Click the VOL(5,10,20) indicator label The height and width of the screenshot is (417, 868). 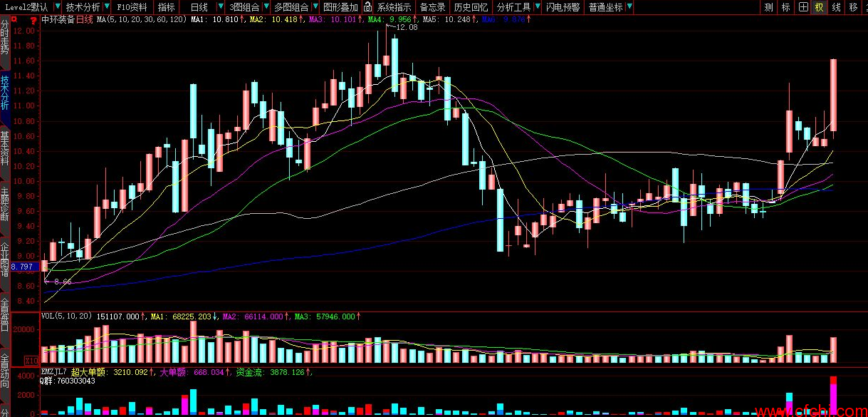point(67,316)
